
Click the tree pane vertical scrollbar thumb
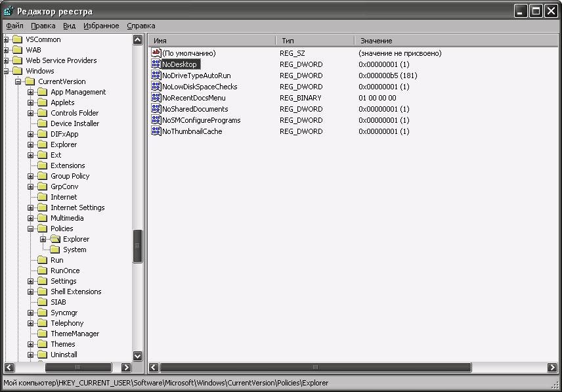click(x=138, y=246)
